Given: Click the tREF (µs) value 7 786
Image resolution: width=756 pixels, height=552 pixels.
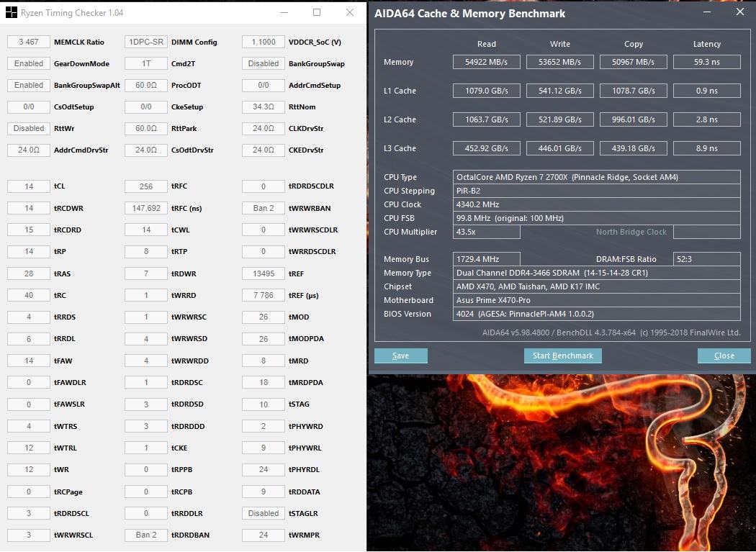Looking at the screenshot, I should (x=264, y=295).
